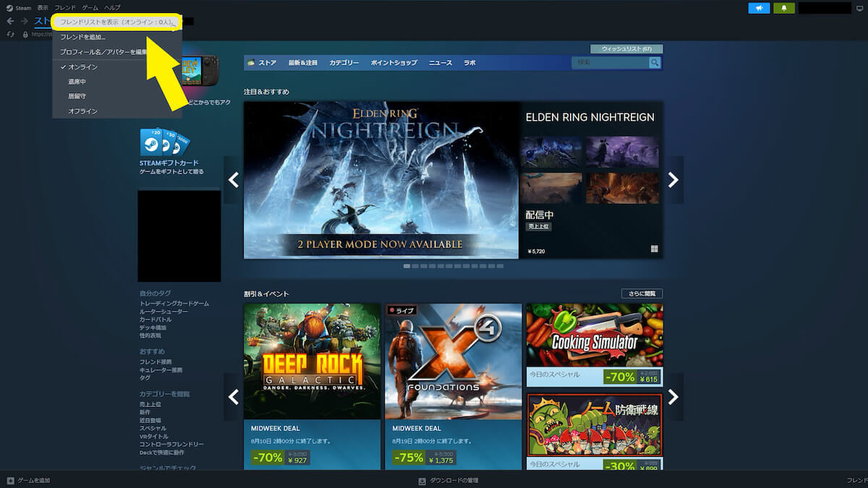The width and height of the screenshot is (868, 488).
Task: Click ゲームを追加 in the bottom bar
Action: (33, 481)
